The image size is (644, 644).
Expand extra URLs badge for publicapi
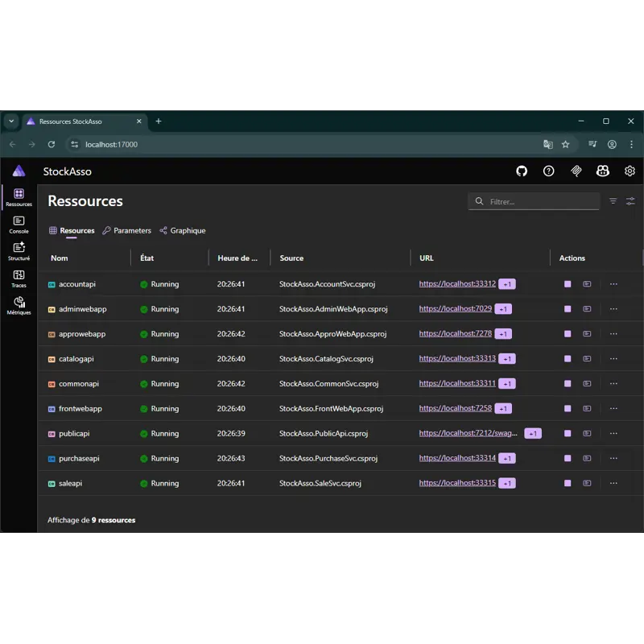tap(532, 433)
